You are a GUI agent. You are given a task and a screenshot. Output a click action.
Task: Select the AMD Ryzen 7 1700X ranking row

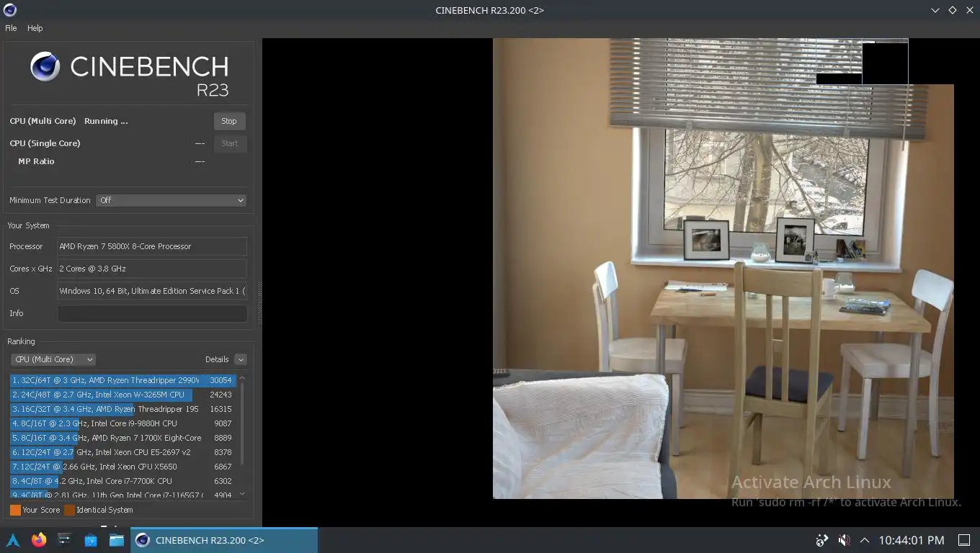point(122,438)
